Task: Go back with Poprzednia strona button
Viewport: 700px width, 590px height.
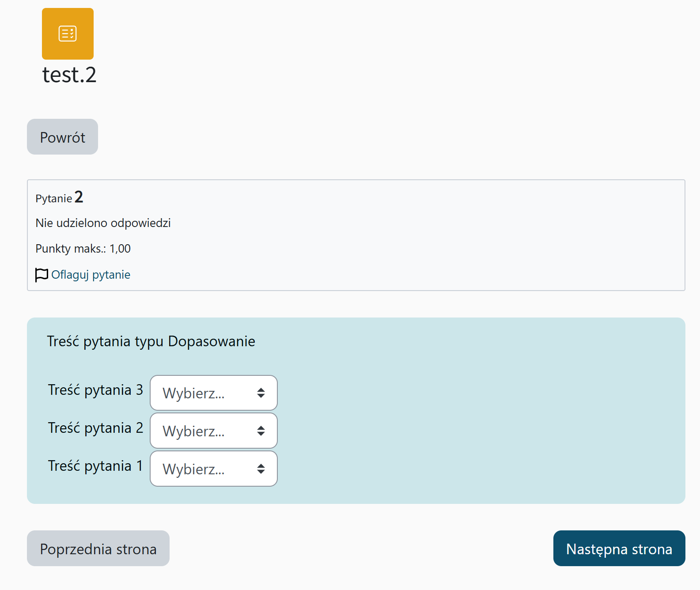Action: (98, 548)
